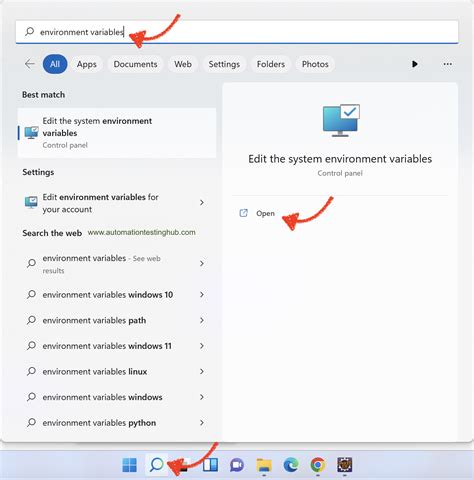The image size is (474, 480).
Task: Switch to the Photos filter tab
Action: click(x=315, y=64)
